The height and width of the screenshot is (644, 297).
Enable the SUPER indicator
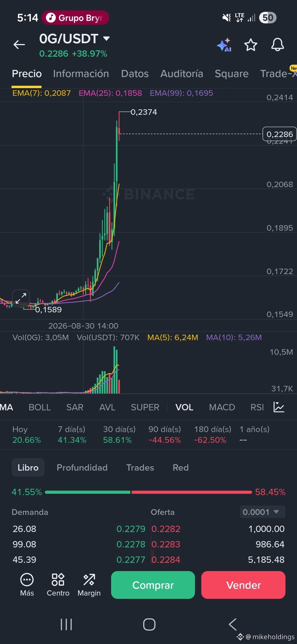(x=145, y=407)
